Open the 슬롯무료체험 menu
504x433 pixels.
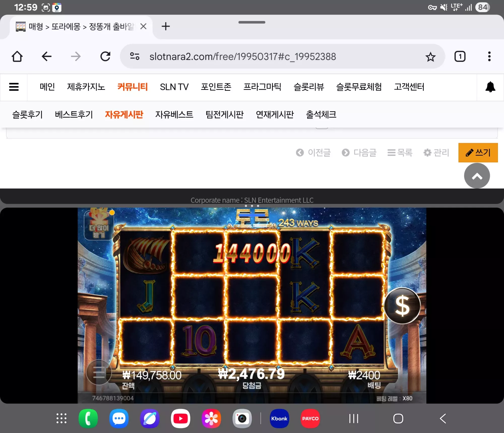pyautogui.click(x=359, y=87)
